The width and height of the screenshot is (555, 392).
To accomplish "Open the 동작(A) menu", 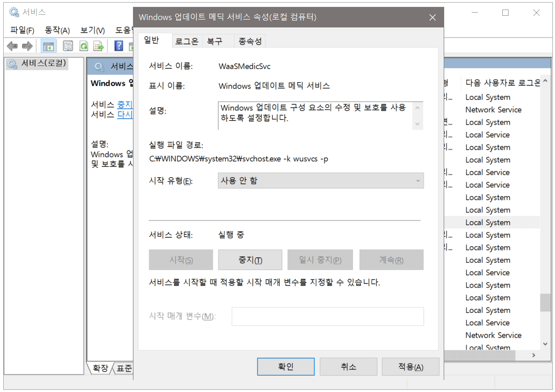I will point(57,30).
